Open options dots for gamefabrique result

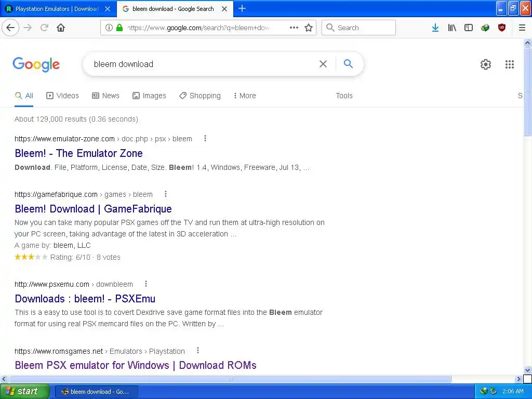[x=166, y=194]
